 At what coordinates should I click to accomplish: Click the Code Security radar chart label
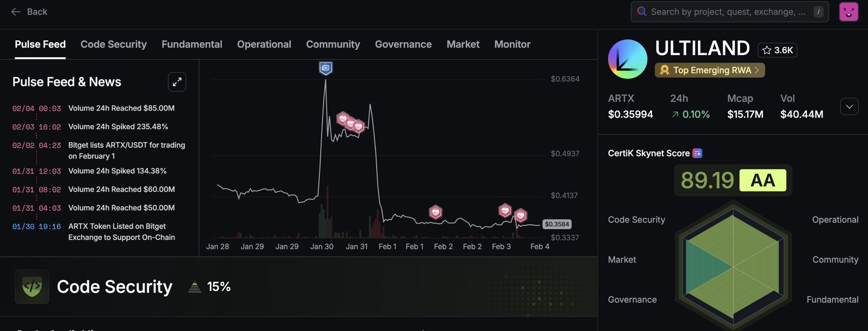[x=637, y=220]
